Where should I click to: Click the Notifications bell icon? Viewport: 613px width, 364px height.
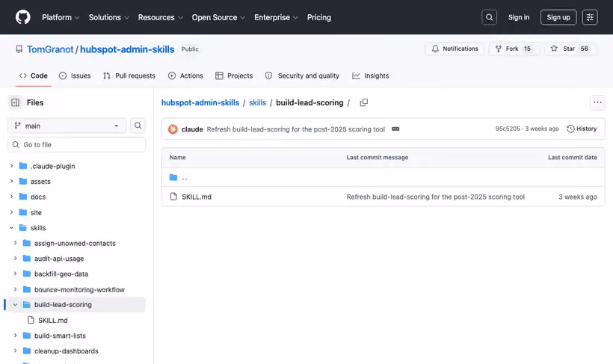[x=435, y=49]
